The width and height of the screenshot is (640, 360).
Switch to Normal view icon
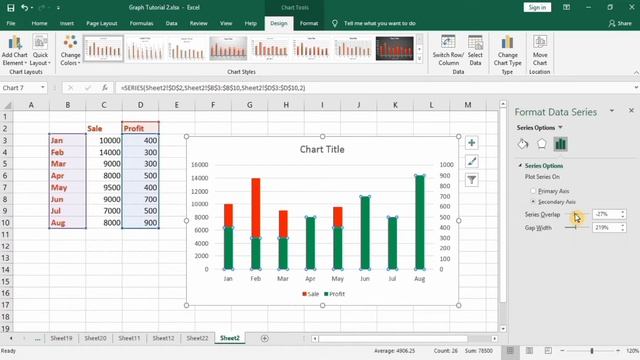click(x=510, y=351)
